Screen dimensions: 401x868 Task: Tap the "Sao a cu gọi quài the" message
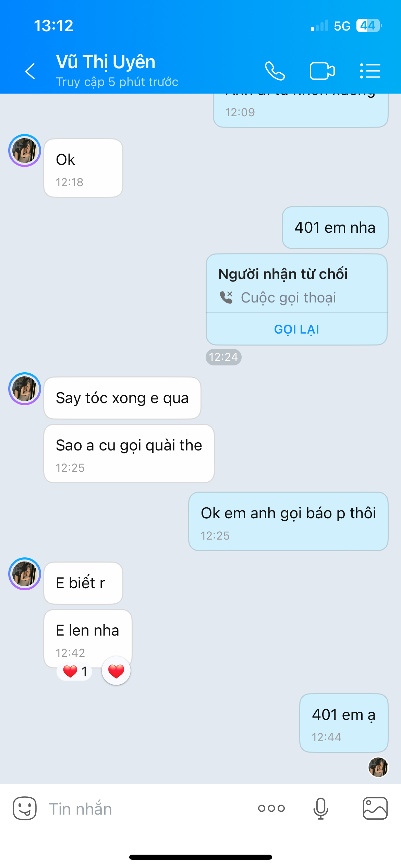(129, 453)
